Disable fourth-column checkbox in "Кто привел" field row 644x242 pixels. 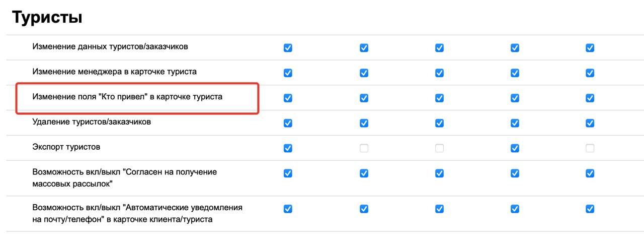coord(515,98)
